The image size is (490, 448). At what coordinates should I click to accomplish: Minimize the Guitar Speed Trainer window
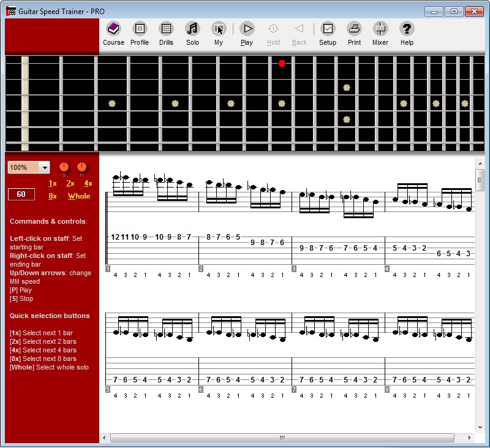[434, 12]
